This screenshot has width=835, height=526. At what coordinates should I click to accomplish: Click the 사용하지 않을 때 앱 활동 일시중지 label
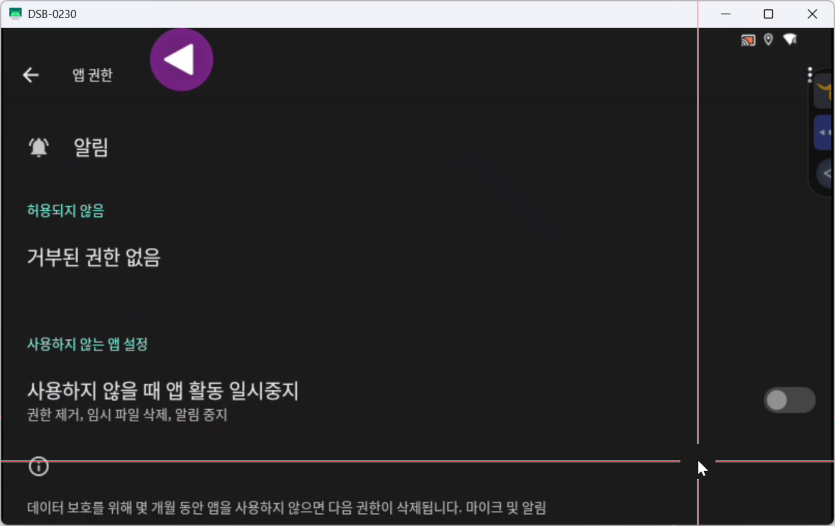pyautogui.click(x=163, y=391)
